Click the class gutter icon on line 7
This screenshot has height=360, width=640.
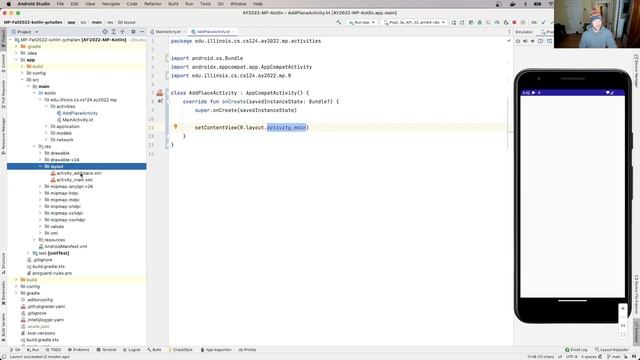click(160, 93)
